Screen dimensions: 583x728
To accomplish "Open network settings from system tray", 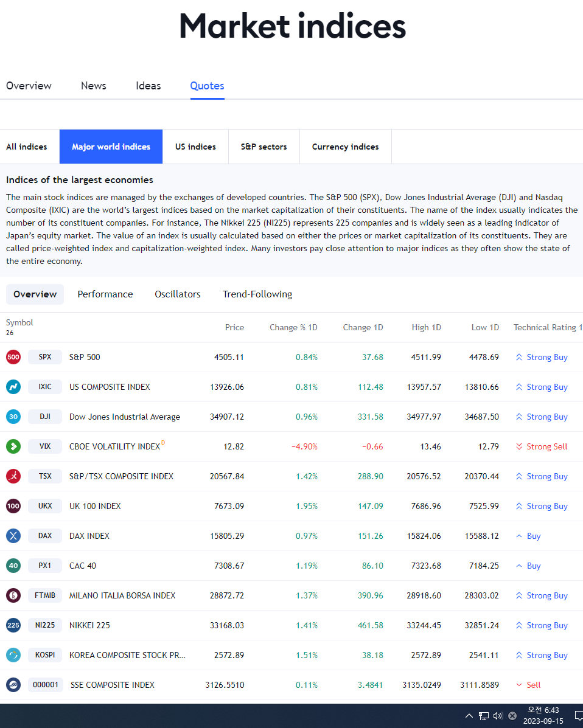I will click(484, 715).
